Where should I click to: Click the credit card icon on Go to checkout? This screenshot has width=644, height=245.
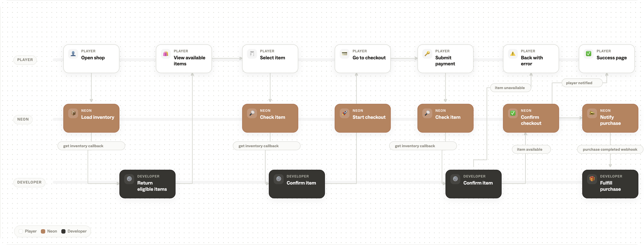pos(344,54)
